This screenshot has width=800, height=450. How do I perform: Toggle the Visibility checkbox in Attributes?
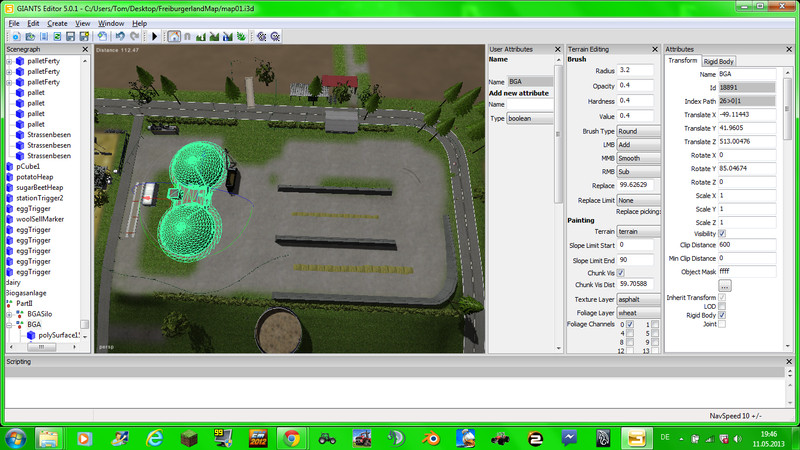click(722, 234)
